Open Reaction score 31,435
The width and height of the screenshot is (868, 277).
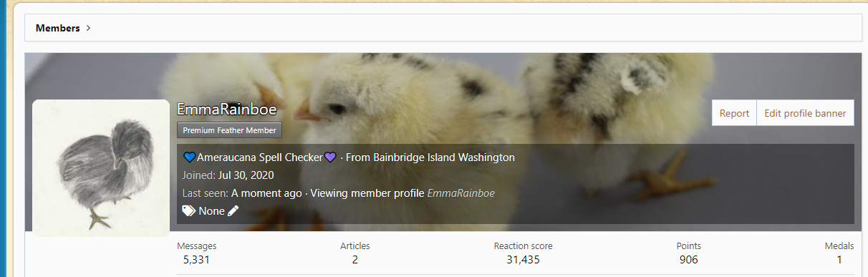tap(523, 260)
